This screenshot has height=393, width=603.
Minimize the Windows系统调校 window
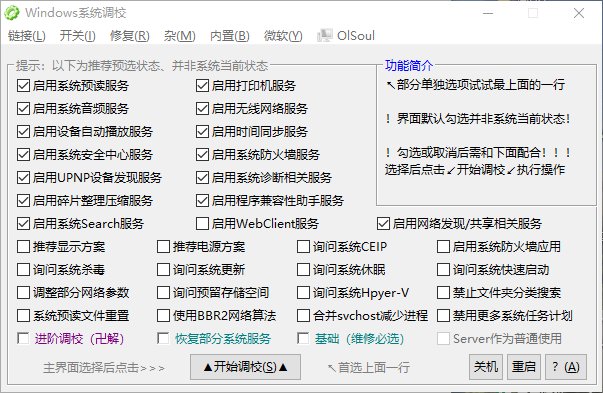click(x=488, y=13)
